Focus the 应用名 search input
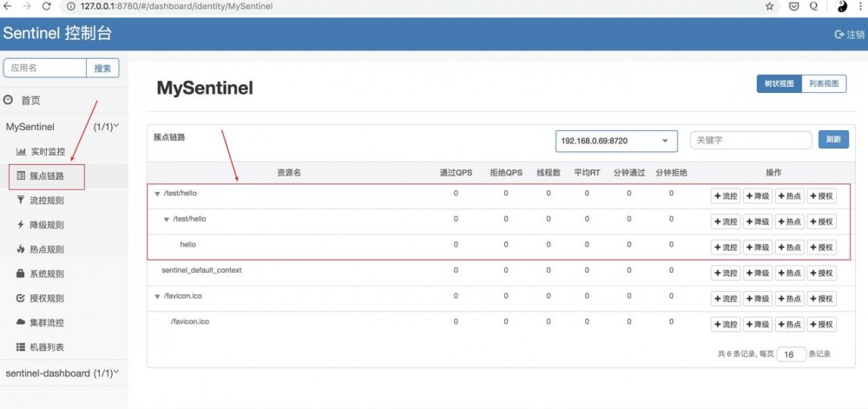Screen dimensions: 868x409 [x=45, y=68]
